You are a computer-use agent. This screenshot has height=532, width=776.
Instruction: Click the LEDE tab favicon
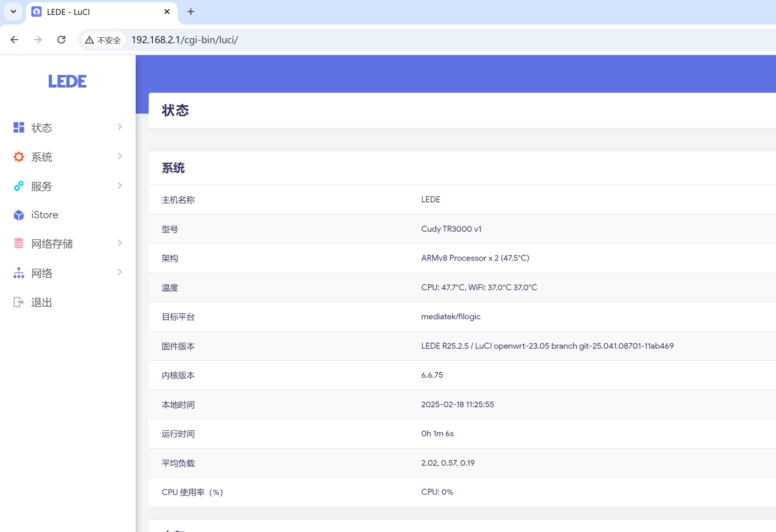pos(37,12)
